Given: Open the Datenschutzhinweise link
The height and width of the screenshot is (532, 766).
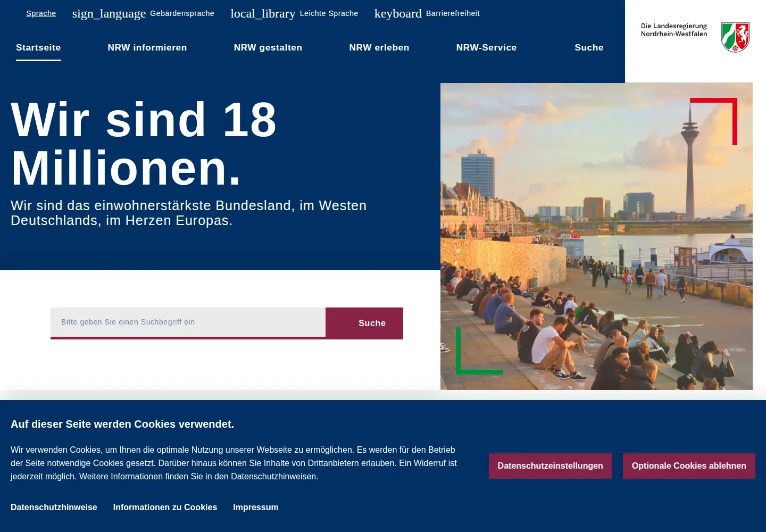Looking at the screenshot, I should point(54,507).
